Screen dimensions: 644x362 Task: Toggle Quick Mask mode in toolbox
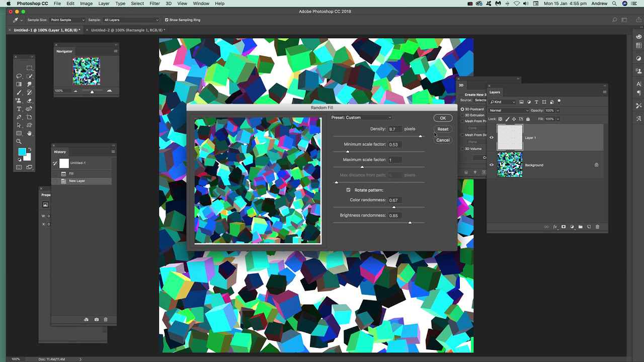(19, 167)
